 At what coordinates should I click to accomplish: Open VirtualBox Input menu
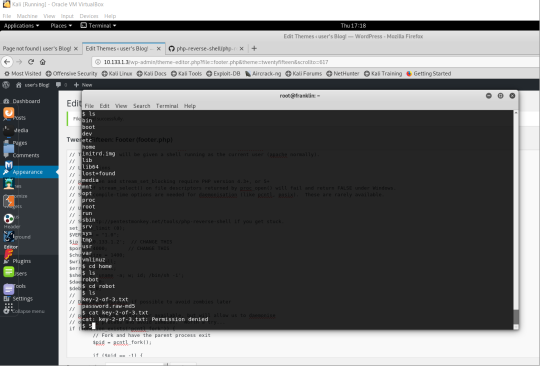click(67, 16)
